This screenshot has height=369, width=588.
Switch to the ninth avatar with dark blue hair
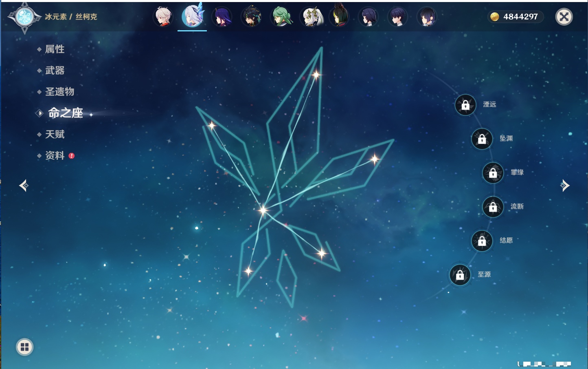click(398, 17)
